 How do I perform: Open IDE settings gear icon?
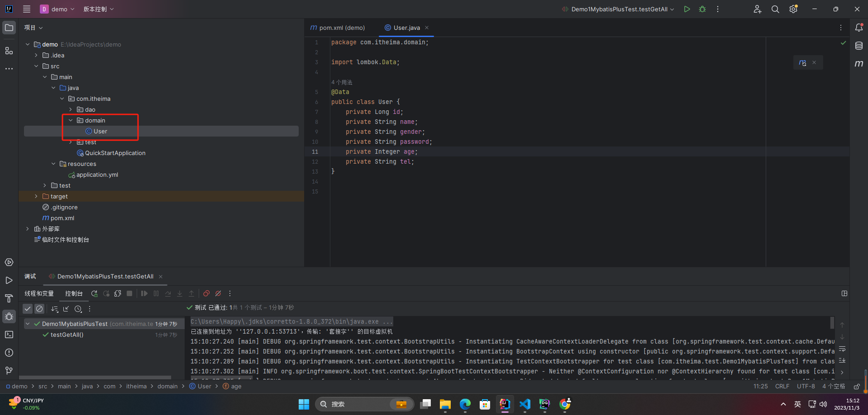(x=793, y=9)
